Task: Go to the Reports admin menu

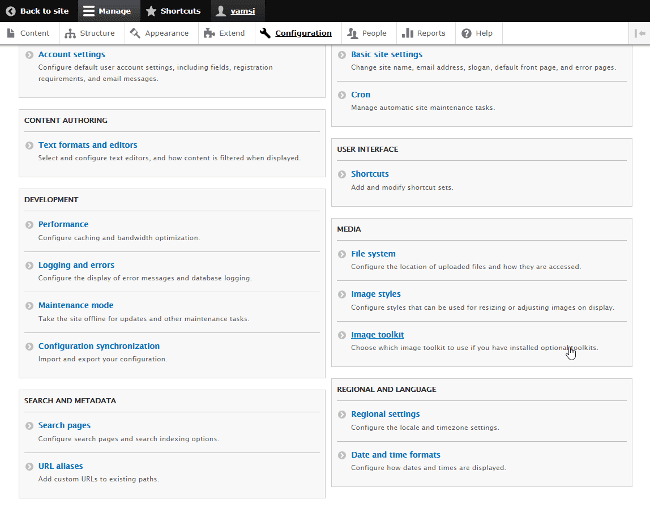Action: (426, 33)
